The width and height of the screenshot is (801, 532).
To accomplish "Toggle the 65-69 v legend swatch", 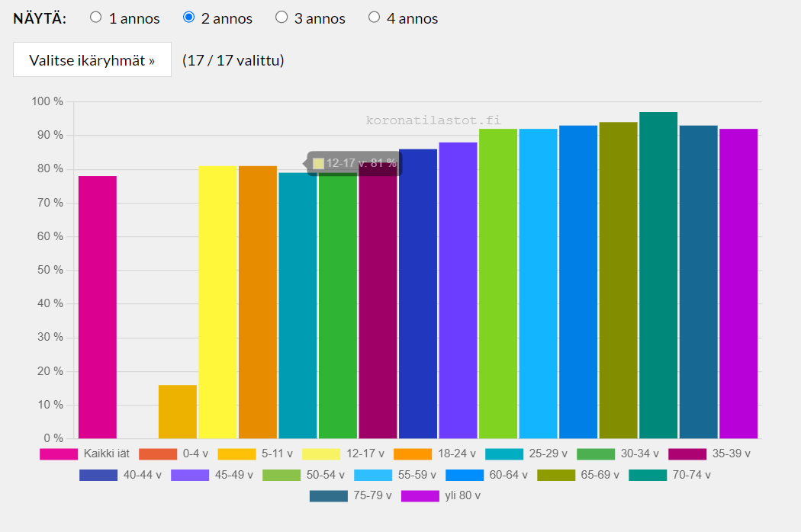I will point(556,476).
